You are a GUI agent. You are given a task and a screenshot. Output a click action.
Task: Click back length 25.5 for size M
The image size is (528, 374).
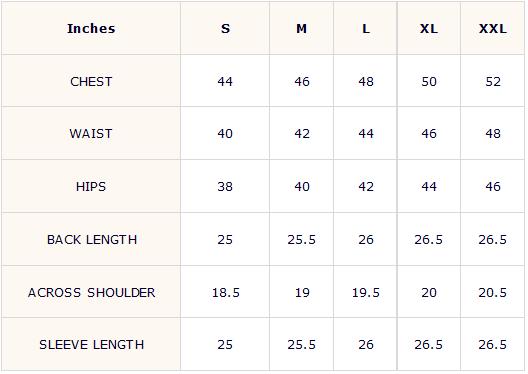301,239
